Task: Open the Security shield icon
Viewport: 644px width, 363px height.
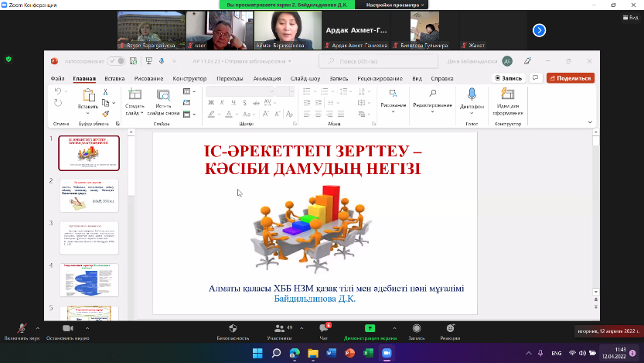Action: [232, 328]
